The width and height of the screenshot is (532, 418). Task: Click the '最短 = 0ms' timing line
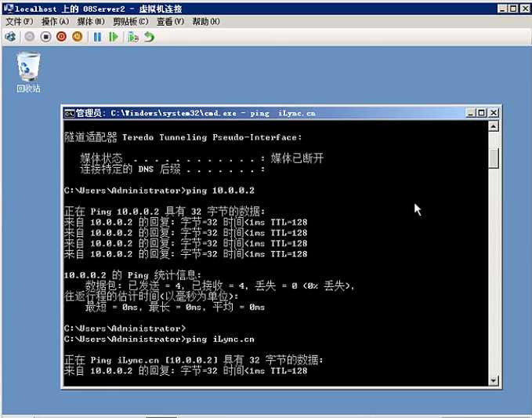tap(175, 307)
